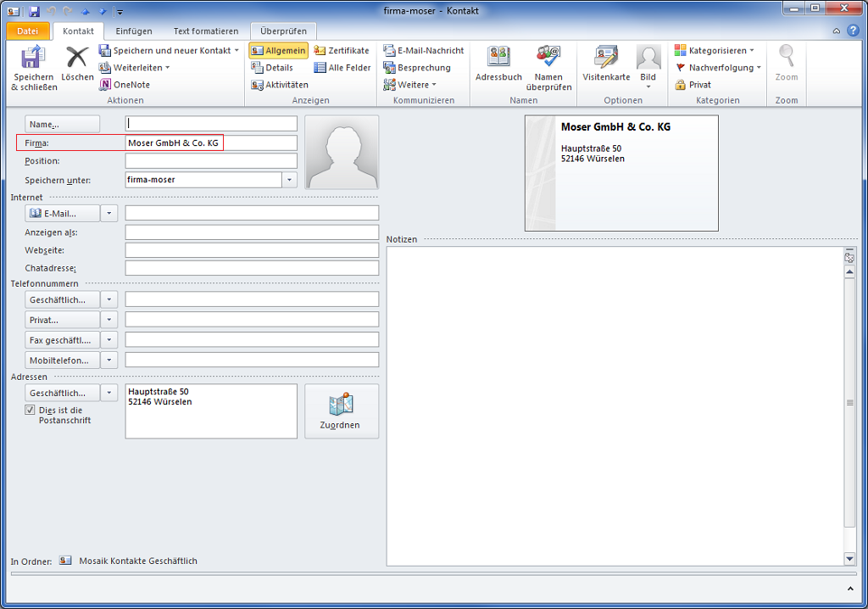This screenshot has width=868, height=609.
Task: Send contact to OneNote
Action: [x=125, y=85]
